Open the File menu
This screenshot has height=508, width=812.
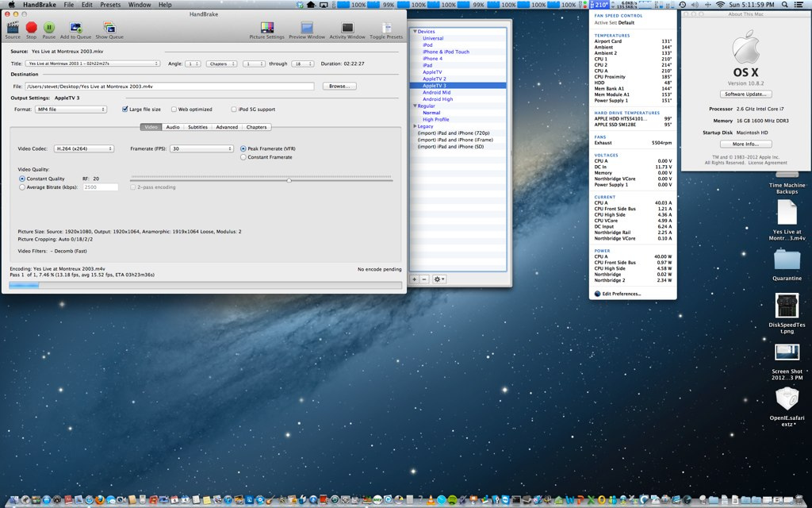[69, 5]
